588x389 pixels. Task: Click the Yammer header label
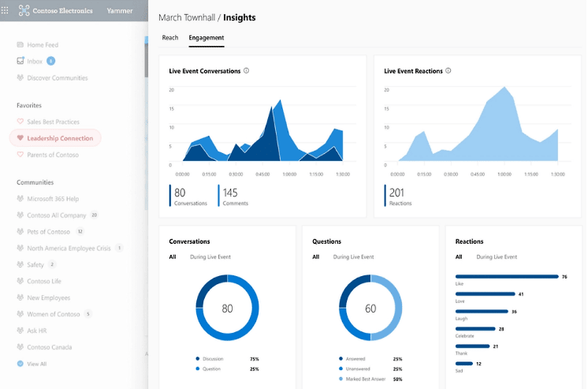click(x=120, y=10)
